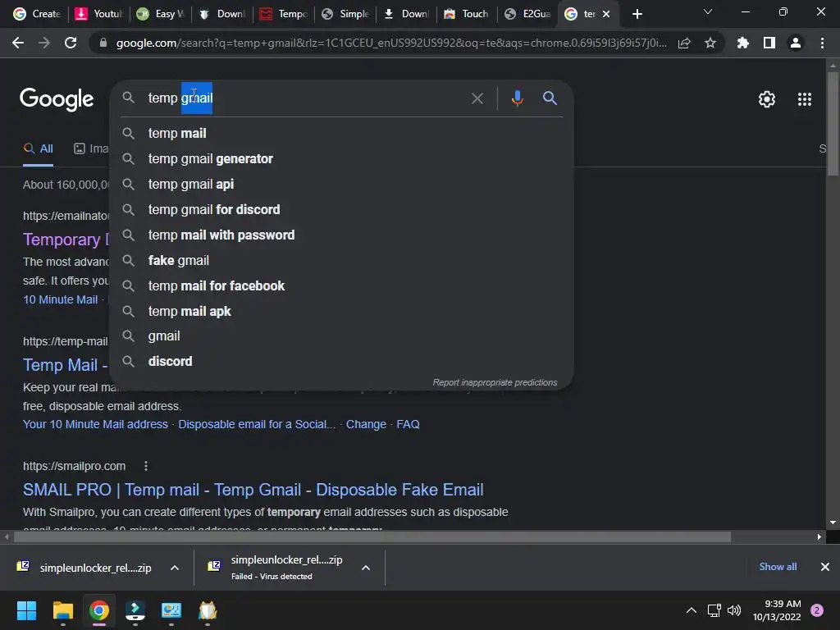Screen dimensions: 840x630
Task: Open Your 10 Minute Mail address link
Action: tap(95, 424)
